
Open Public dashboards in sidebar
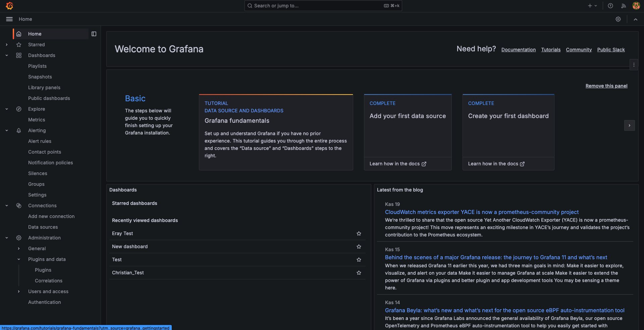click(x=49, y=98)
